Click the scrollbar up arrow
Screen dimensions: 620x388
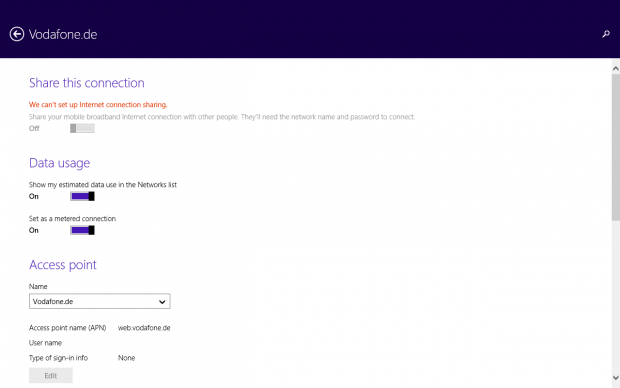616,69
